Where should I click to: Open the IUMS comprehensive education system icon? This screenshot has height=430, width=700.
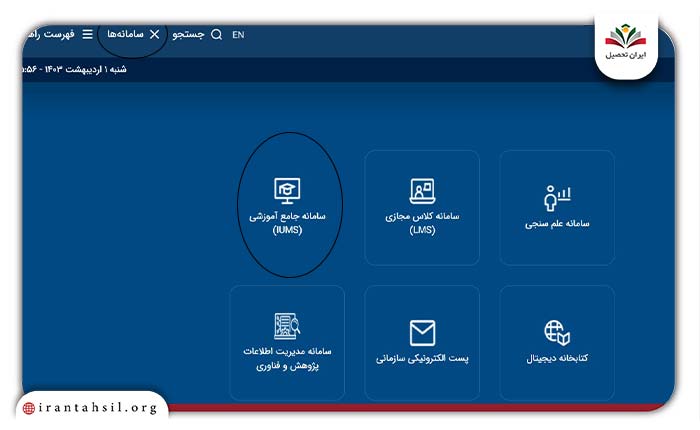tap(287, 191)
